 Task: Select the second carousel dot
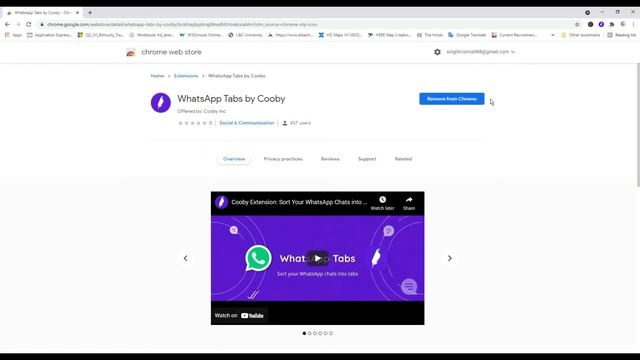click(309, 333)
